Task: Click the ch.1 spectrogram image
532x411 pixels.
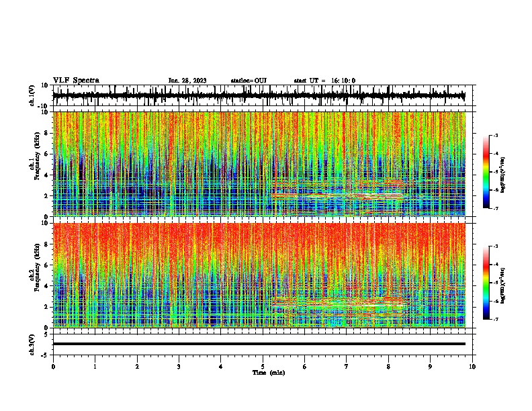Action: (259, 164)
